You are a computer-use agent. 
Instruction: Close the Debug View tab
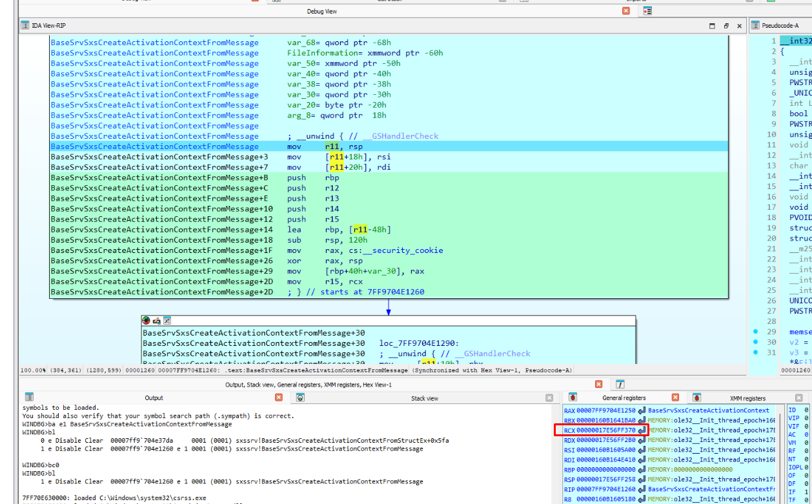point(625,11)
